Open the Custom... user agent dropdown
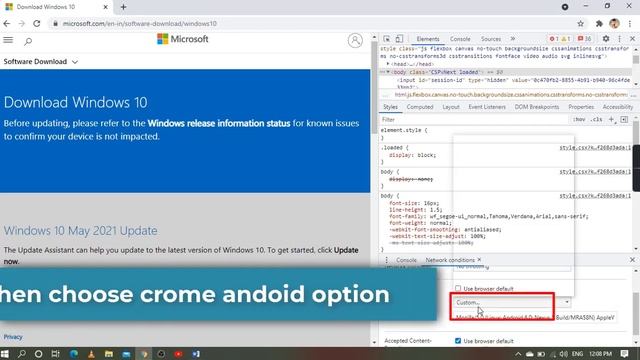The height and width of the screenshot is (360, 640). [512, 302]
